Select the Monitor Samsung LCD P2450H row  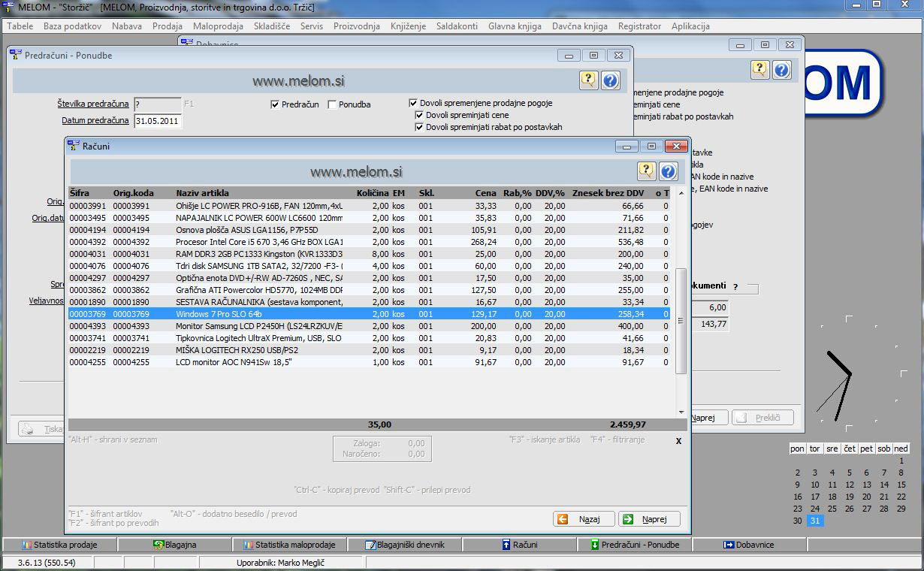click(x=258, y=326)
